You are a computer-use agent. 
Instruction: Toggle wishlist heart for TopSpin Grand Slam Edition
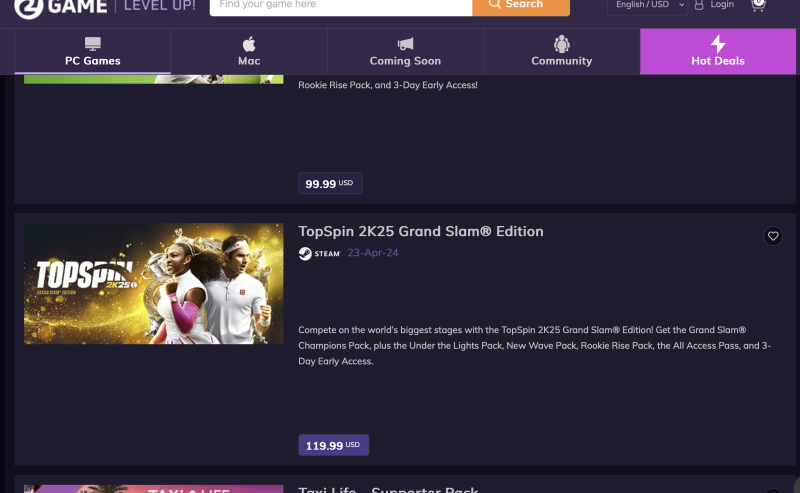click(772, 236)
